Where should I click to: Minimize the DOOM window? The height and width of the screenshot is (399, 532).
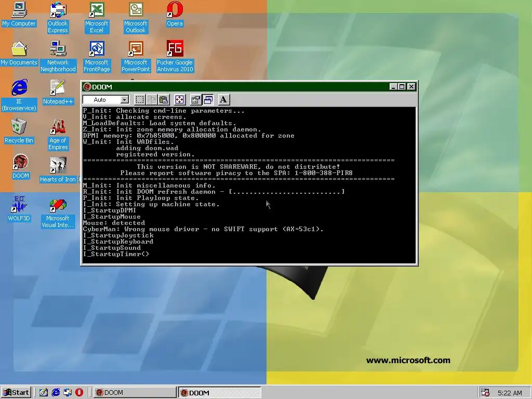393,87
